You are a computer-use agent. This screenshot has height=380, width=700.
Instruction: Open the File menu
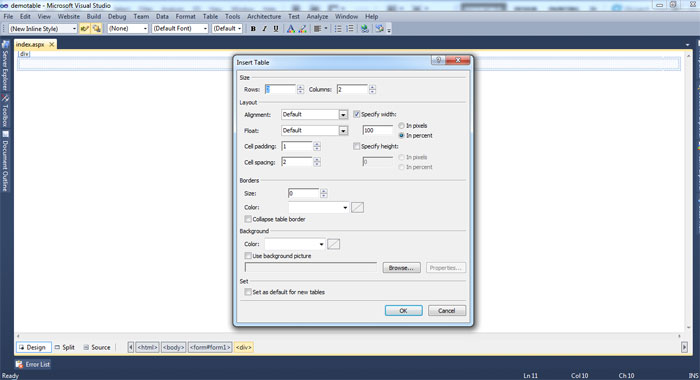(8, 17)
